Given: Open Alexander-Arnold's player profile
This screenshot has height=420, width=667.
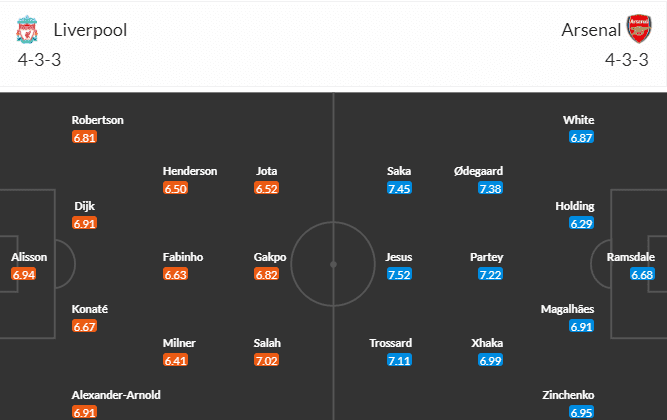Looking at the screenshot, I should pos(116,394).
